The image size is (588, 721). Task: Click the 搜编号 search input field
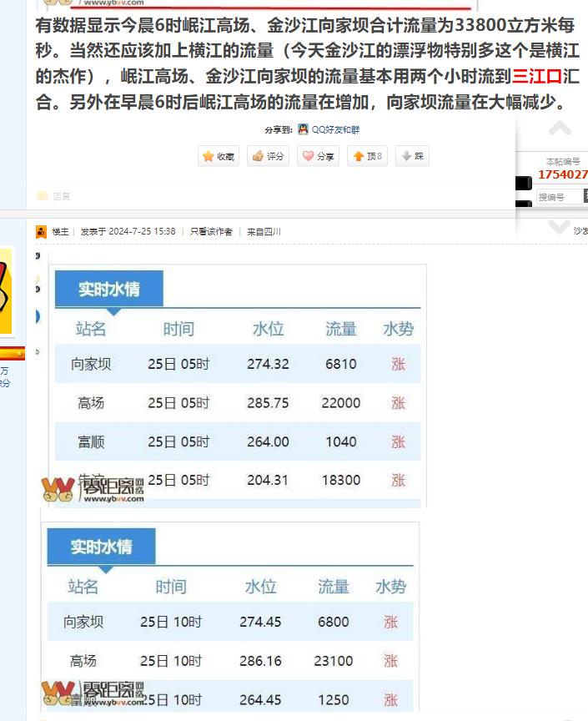coord(557,197)
